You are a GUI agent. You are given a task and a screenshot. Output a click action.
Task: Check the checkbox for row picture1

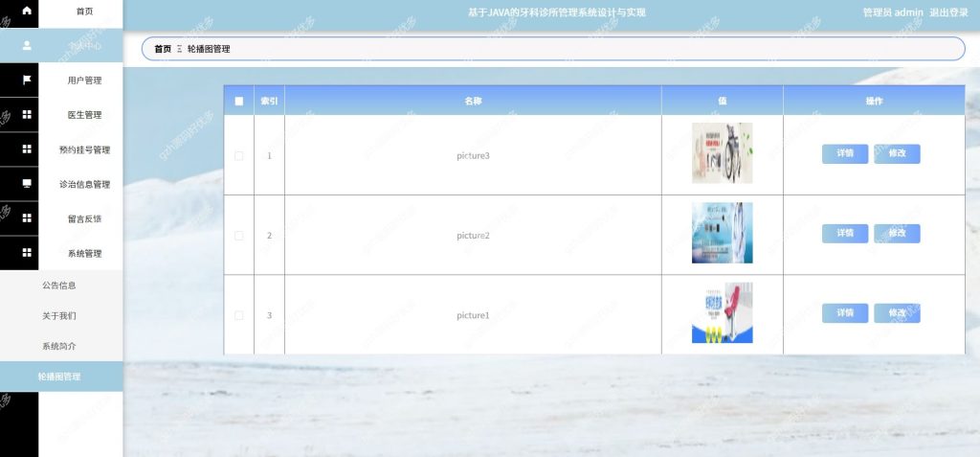[x=238, y=315]
